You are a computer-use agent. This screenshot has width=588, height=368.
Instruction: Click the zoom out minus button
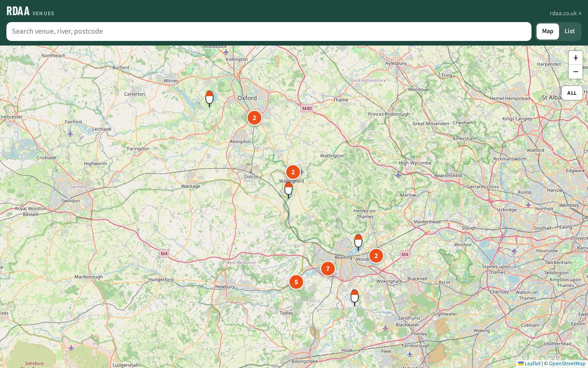coord(576,72)
